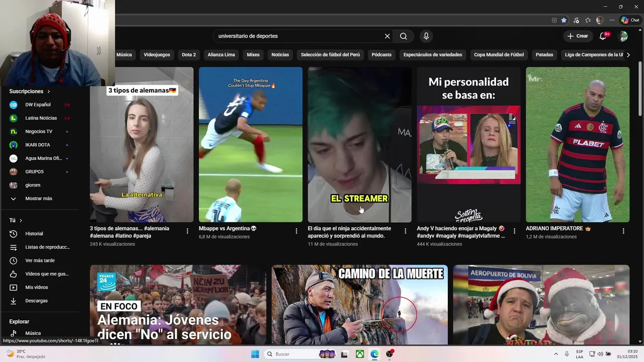Open options for the Andy V short
644x362 pixels.
click(514, 231)
